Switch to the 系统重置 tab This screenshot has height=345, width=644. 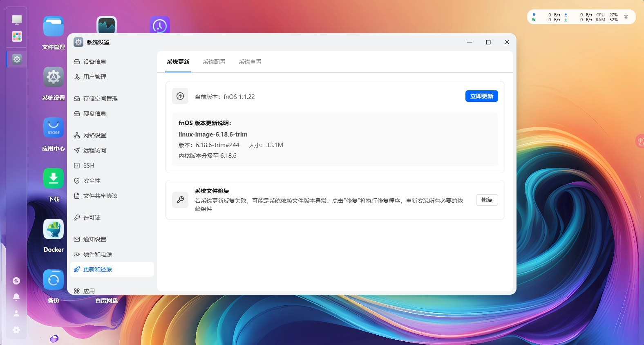[250, 62]
